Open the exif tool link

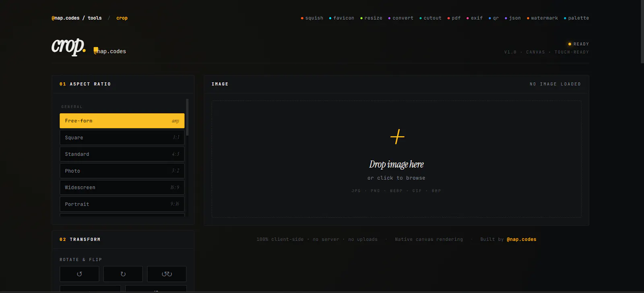pyautogui.click(x=475, y=18)
